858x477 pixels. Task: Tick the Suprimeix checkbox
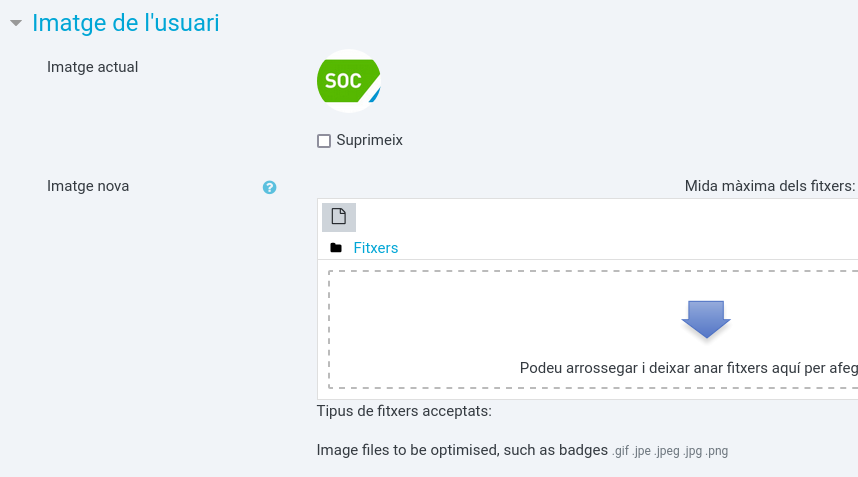coord(324,141)
